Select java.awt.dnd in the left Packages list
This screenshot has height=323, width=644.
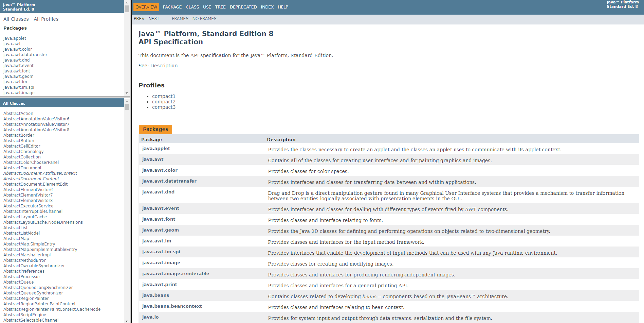[16, 60]
